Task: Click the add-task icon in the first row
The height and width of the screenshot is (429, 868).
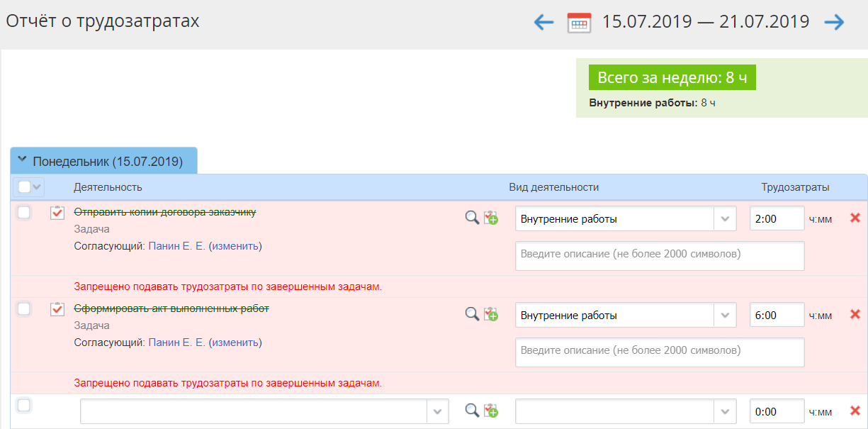Action: 490,218
